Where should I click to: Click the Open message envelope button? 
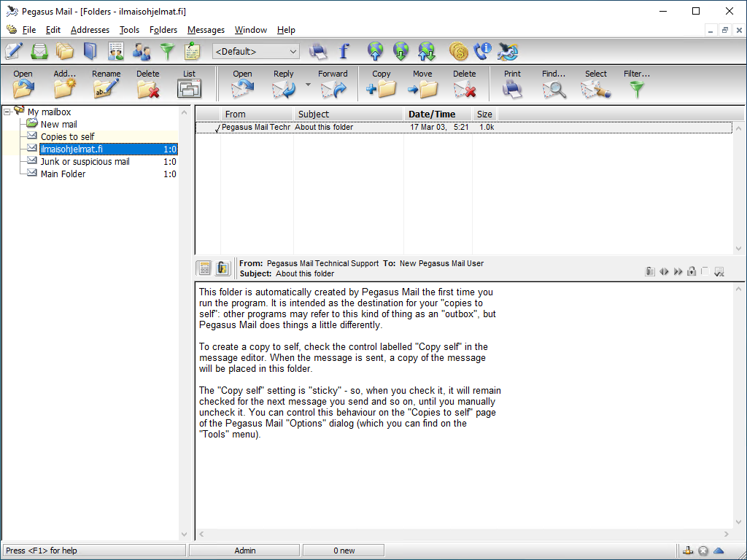[242, 84]
